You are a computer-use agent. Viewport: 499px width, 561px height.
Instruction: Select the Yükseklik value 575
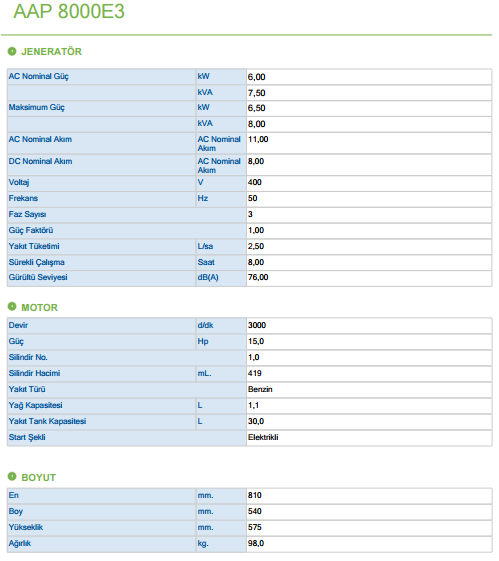click(255, 527)
